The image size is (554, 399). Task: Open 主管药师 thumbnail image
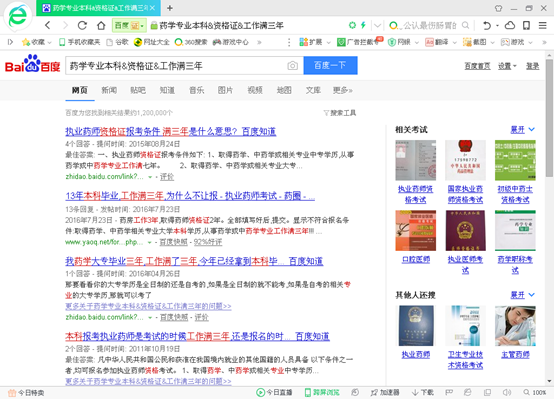click(515, 326)
